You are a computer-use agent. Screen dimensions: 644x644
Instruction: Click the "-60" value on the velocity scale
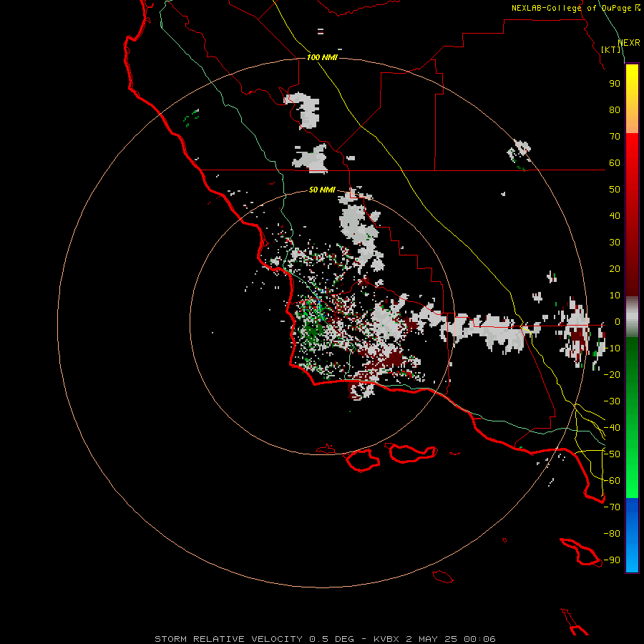click(612, 481)
